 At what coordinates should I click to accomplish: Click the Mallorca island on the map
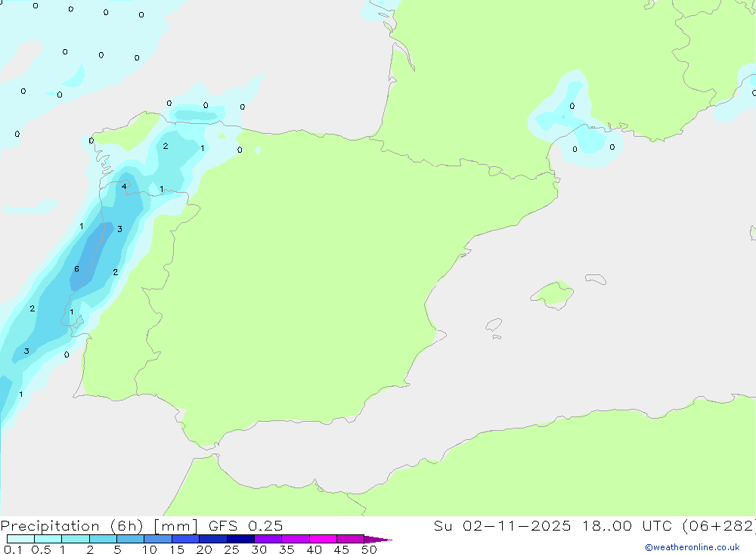(553, 294)
